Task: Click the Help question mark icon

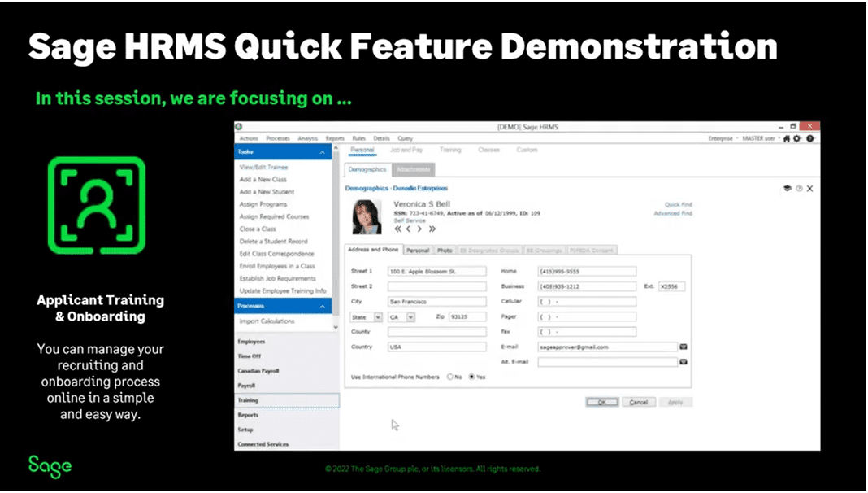Action: (809, 139)
